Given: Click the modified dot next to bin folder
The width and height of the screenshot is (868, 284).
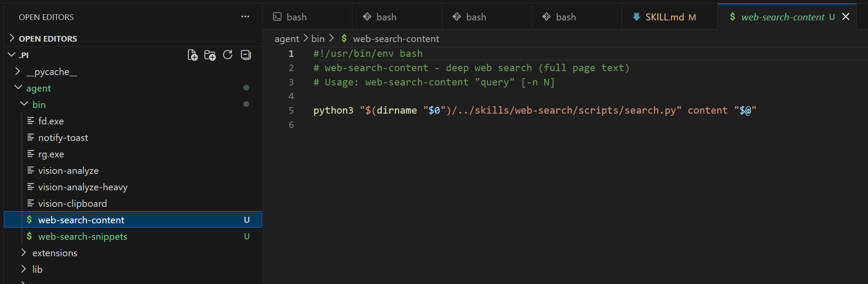Looking at the screenshot, I should click(x=246, y=104).
